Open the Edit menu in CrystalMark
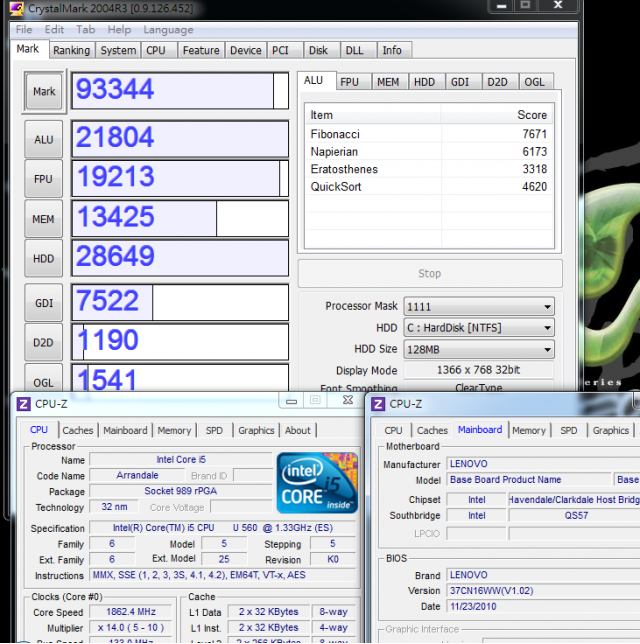 click(x=54, y=30)
